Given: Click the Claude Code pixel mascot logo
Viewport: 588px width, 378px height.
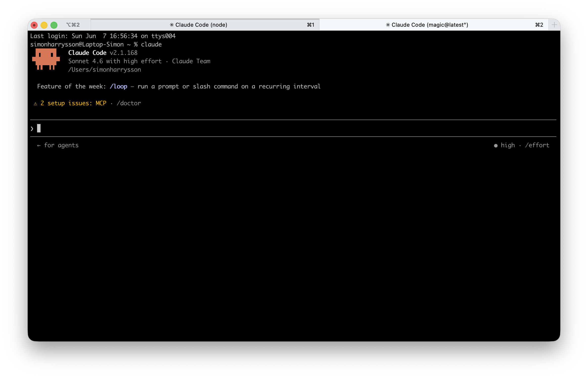Looking at the screenshot, I should [x=46, y=59].
